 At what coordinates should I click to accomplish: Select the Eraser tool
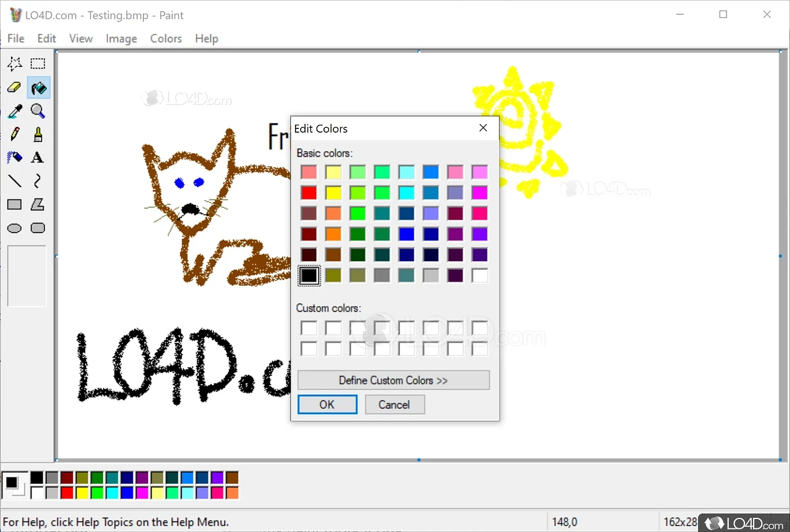pyautogui.click(x=14, y=87)
